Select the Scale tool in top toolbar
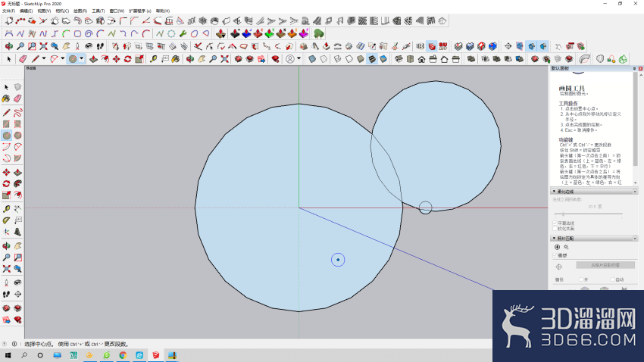Screen dimensions: 644x362 139,59
